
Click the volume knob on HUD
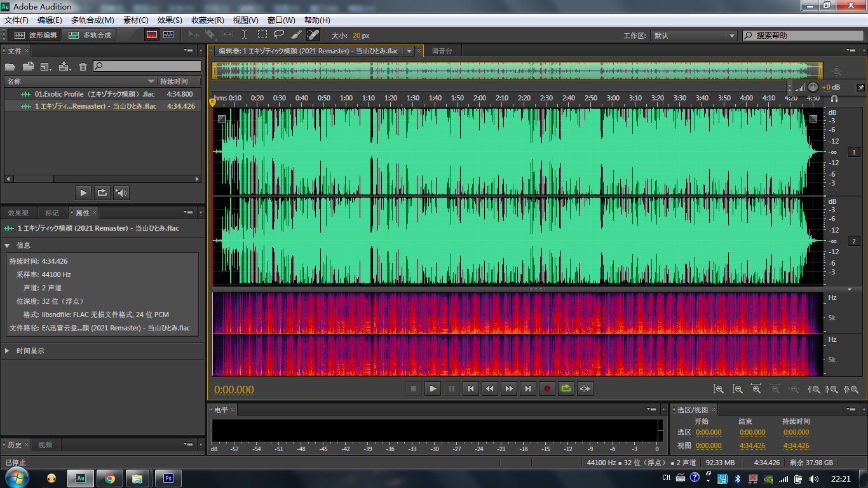(813, 87)
